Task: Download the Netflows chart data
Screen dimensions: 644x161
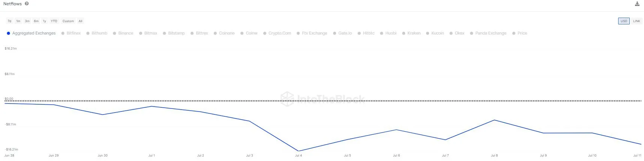Action: pos(637,4)
